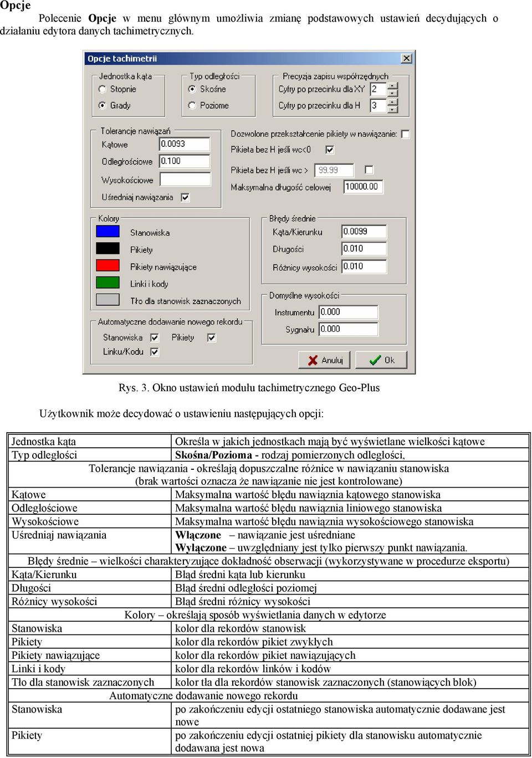Edit Kąta/Kierunku mean error field
532x758 pixels.
click(x=364, y=232)
